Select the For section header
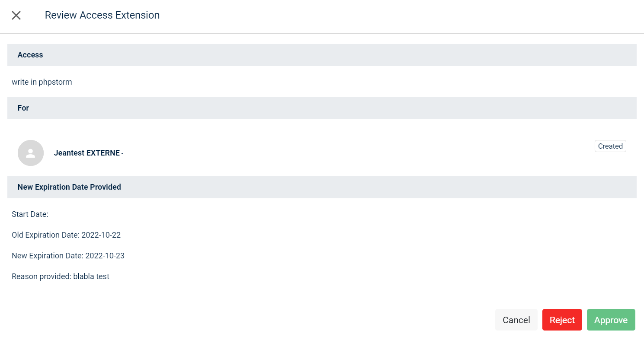The image size is (644, 337). coord(23,108)
